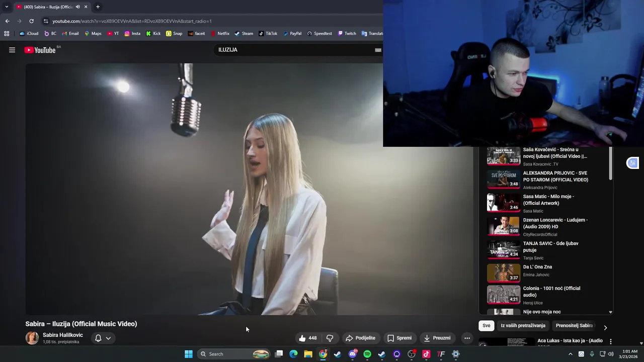Select the Iz vaših pretraživanja chip
Image resolution: width=644 pixels, height=362 pixels.
coord(523,325)
